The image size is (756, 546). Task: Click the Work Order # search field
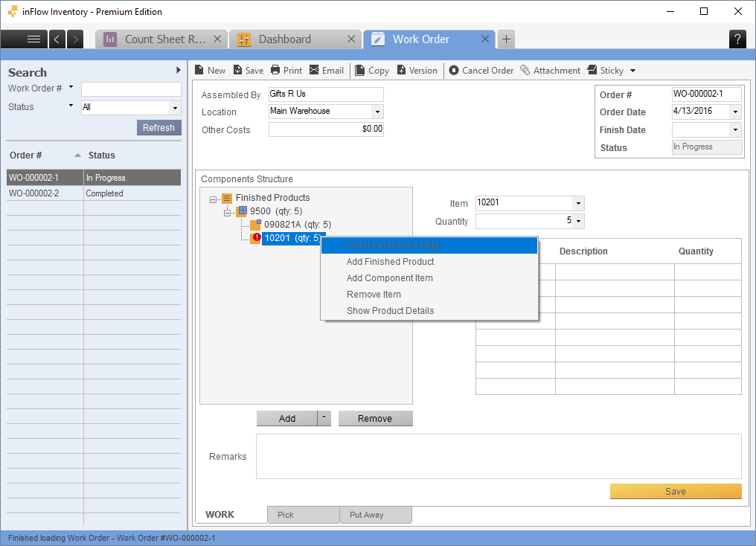tap(131, 89)
